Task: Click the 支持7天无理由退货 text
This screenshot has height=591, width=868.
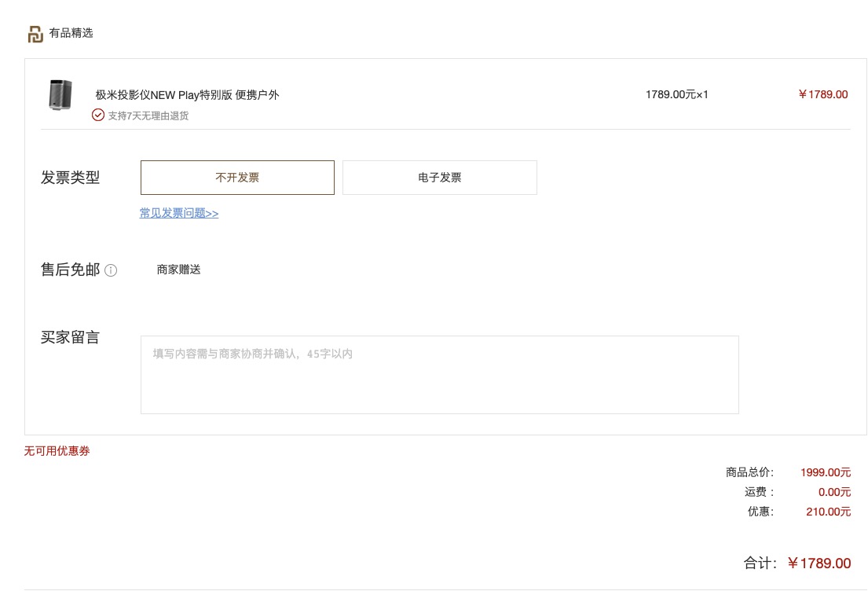Action: pos(148,116)
